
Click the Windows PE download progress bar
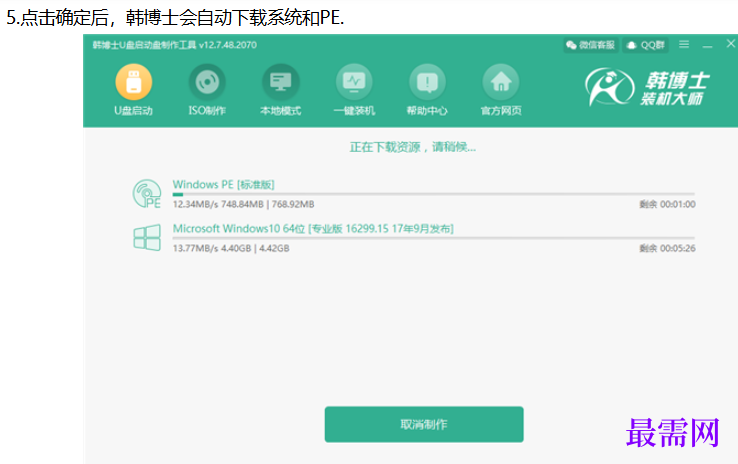point(433,194)
